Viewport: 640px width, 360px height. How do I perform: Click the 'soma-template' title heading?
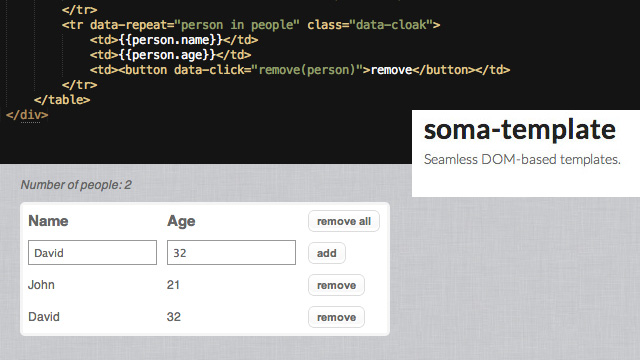pos(520,129)
